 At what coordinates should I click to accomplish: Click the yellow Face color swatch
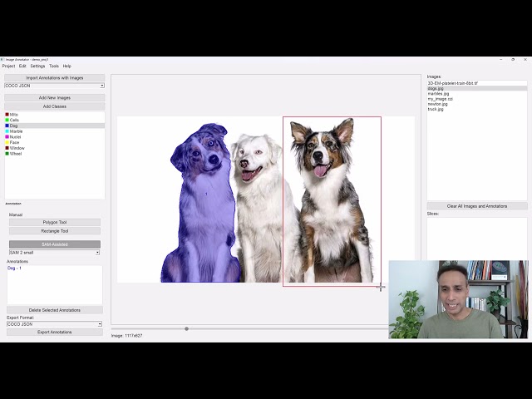7,142
